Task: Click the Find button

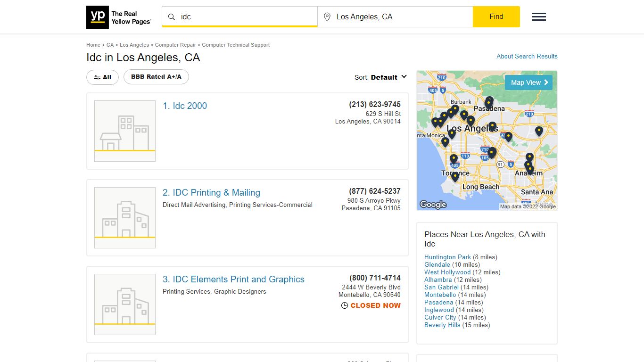Action: pyautogui.click(x=496, y=16)
